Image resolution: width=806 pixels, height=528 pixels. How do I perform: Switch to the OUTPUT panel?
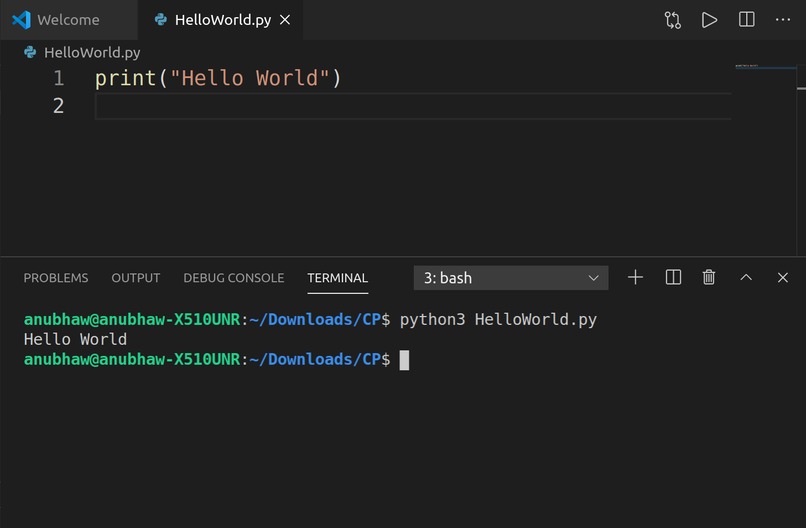coord(136,278)
